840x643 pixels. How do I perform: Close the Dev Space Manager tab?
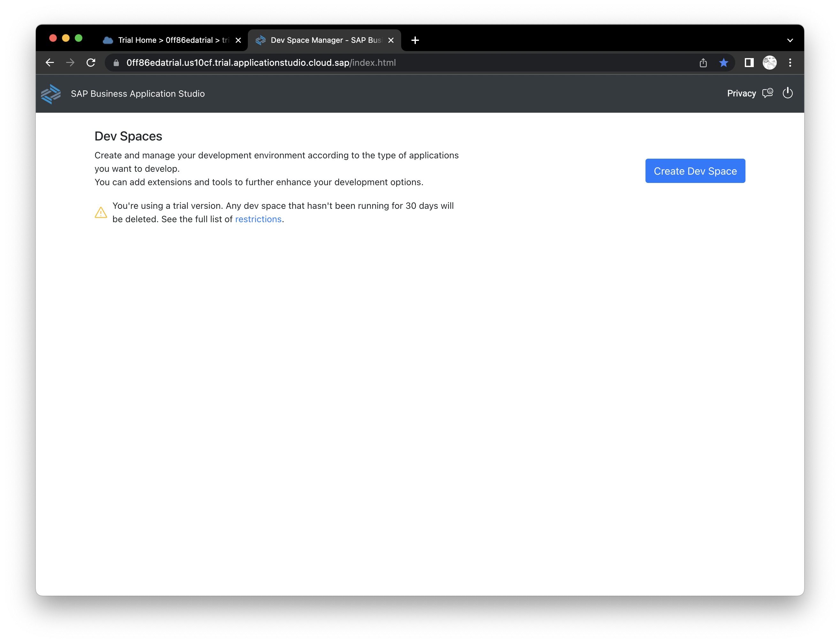[391, 40]
